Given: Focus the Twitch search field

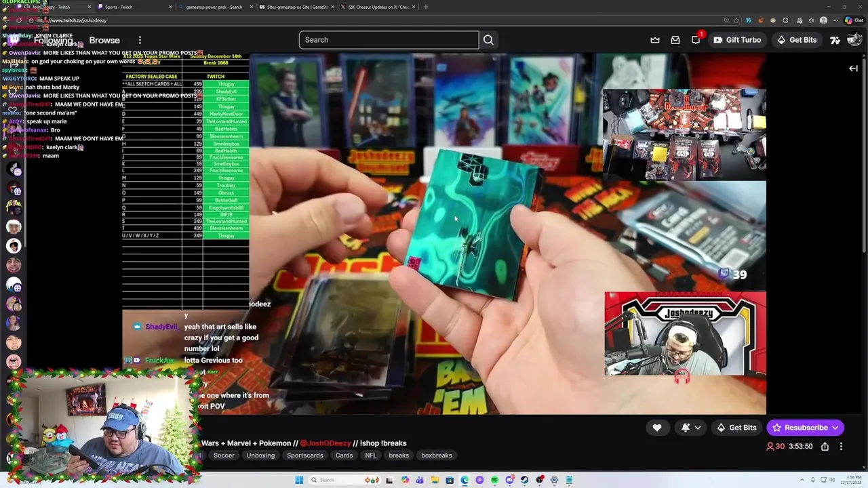Looking at the screenshot, I should [389, 40].
